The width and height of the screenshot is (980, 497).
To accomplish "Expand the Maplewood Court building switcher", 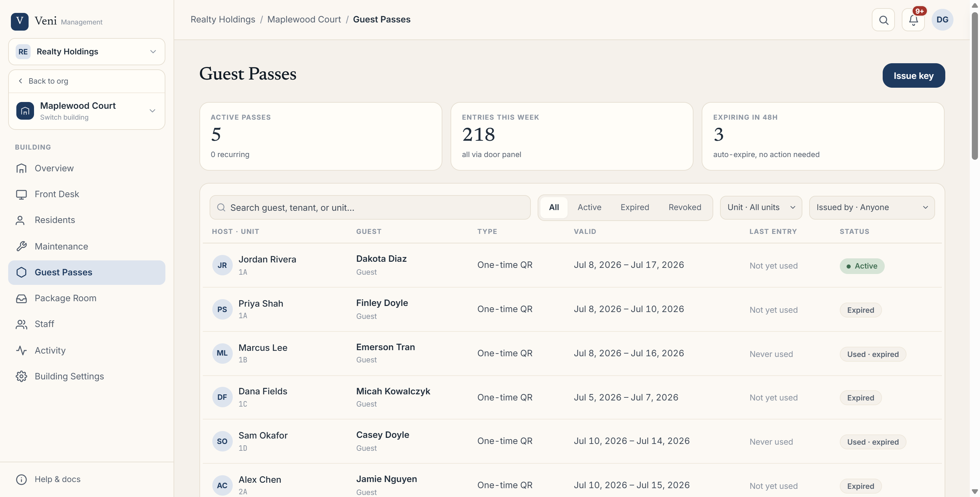I will (152, 111).
